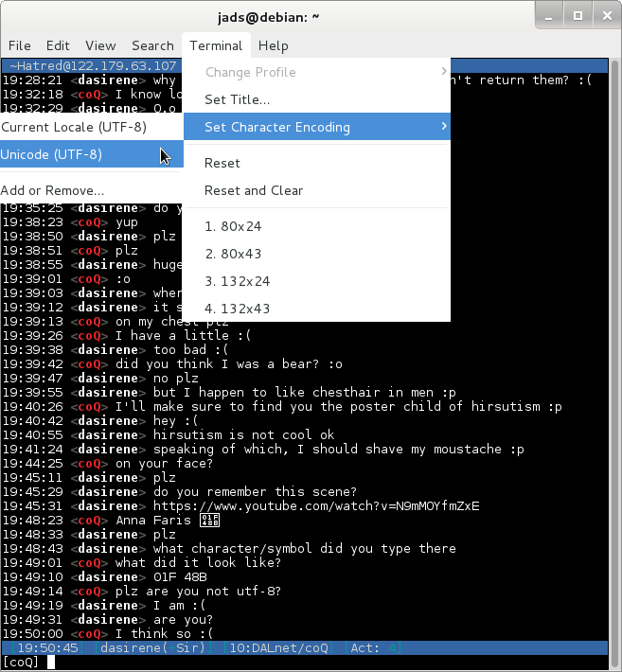Click the [coQ] input prompt line
Image resolution: width=622 pixels, height=672 pixels.
[304, 663]
